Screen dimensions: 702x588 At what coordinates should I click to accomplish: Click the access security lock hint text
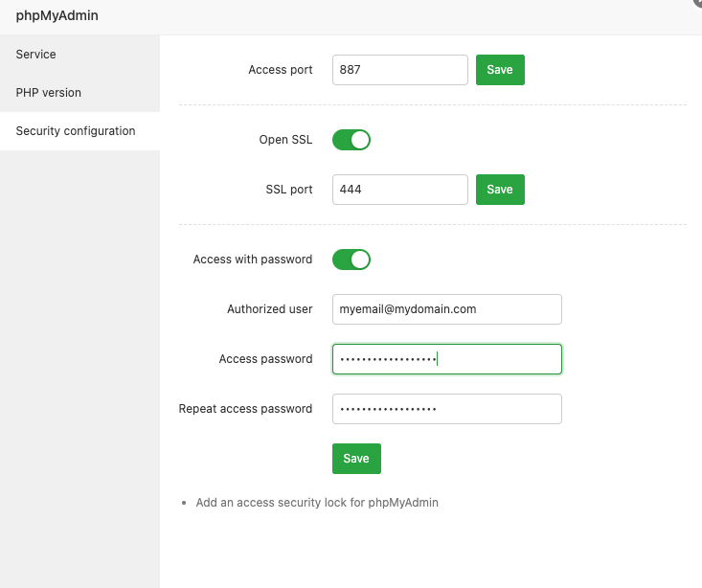point(317,503)
